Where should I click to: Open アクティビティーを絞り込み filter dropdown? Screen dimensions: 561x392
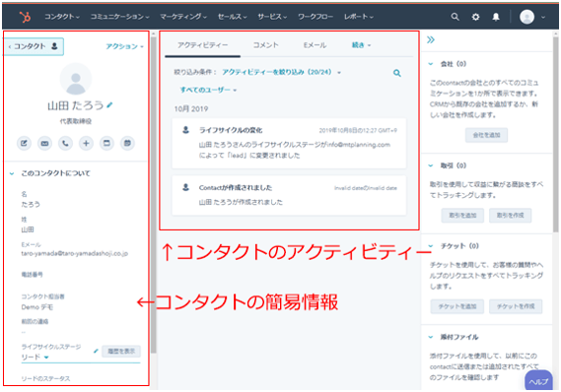(x=281, y=72)
